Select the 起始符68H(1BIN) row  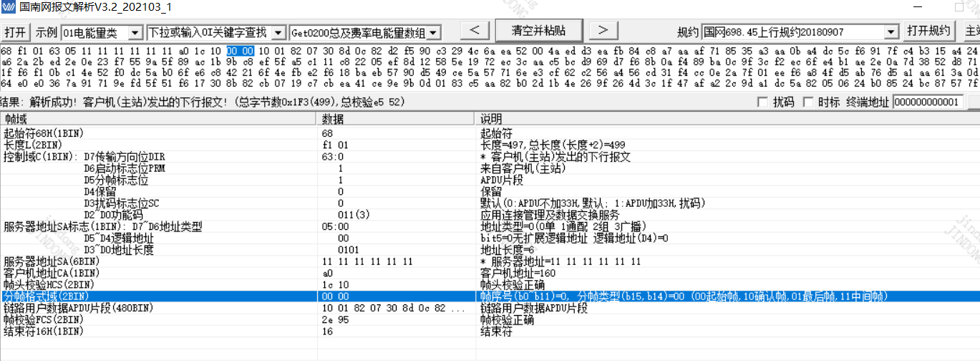tap(490, 134)
